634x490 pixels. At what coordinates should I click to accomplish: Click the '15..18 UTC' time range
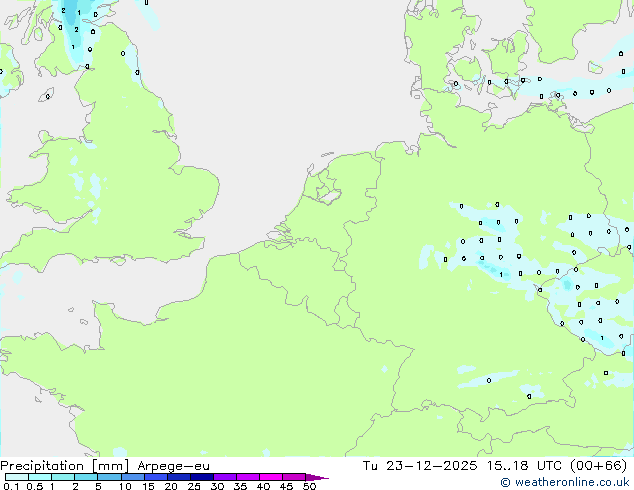tap(524, 466)
